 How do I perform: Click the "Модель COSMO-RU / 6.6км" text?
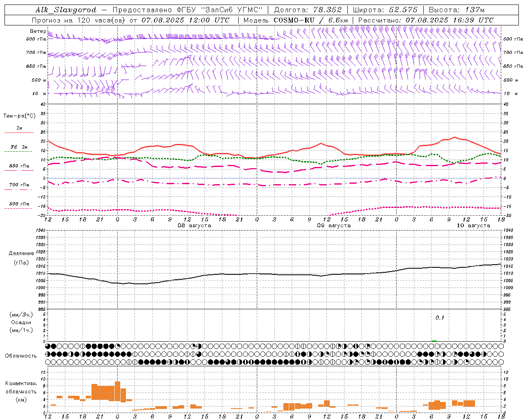[x=296, y=20]
